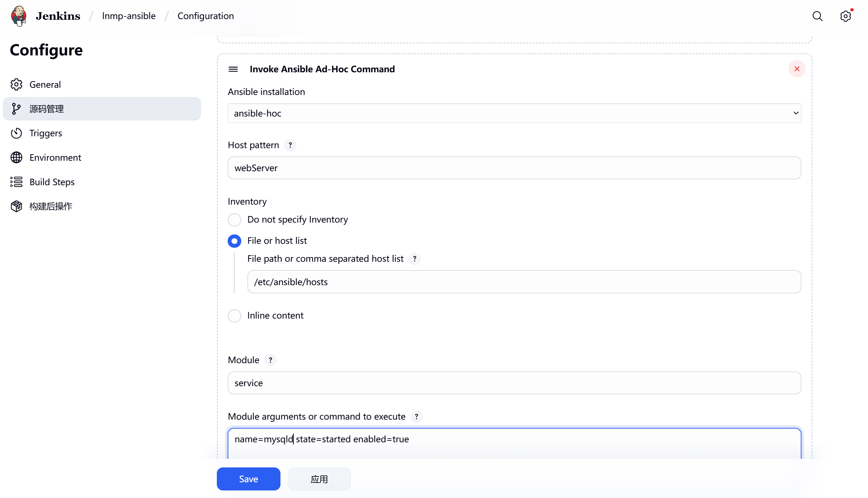Click the Jenkins butler logo
Screen dimensions: 868x498
[x=19, y=16]
